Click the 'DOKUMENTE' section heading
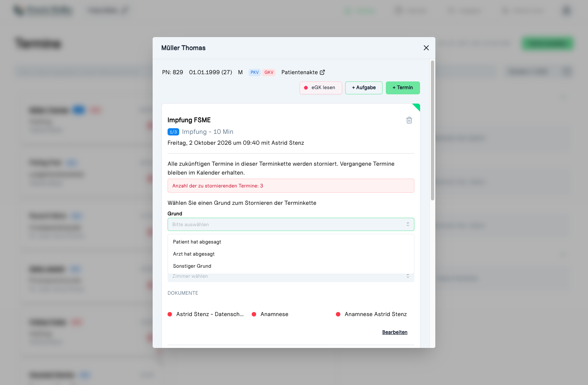This screenshot has width=588, height=385. coord(183,293)
